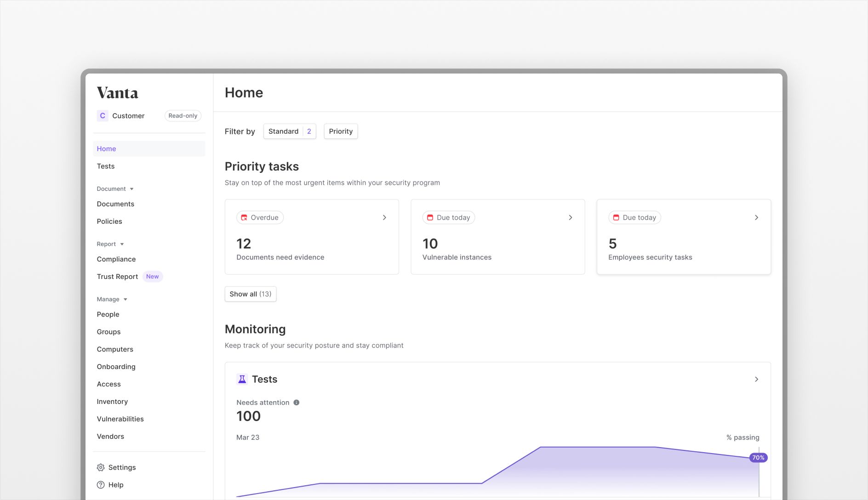Screen dimensions: 868x500
Task: Click the Tests flask icon
Action: (x=242, y=379)
